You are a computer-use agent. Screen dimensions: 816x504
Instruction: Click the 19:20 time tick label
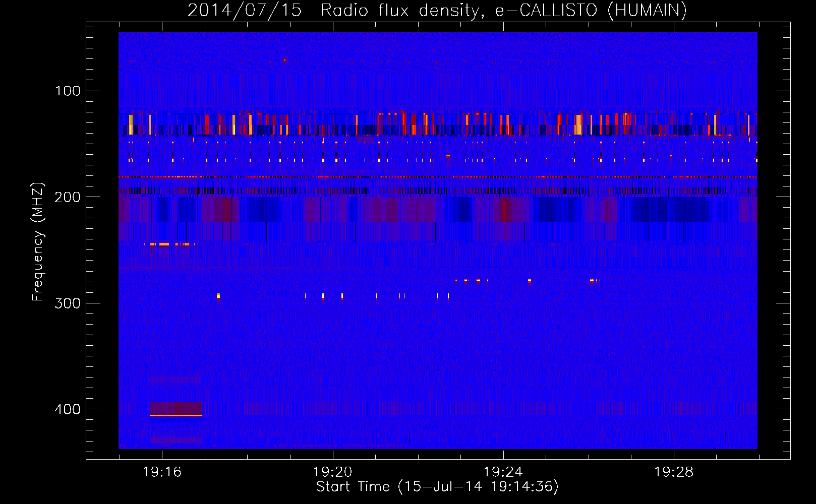[332, 472]
